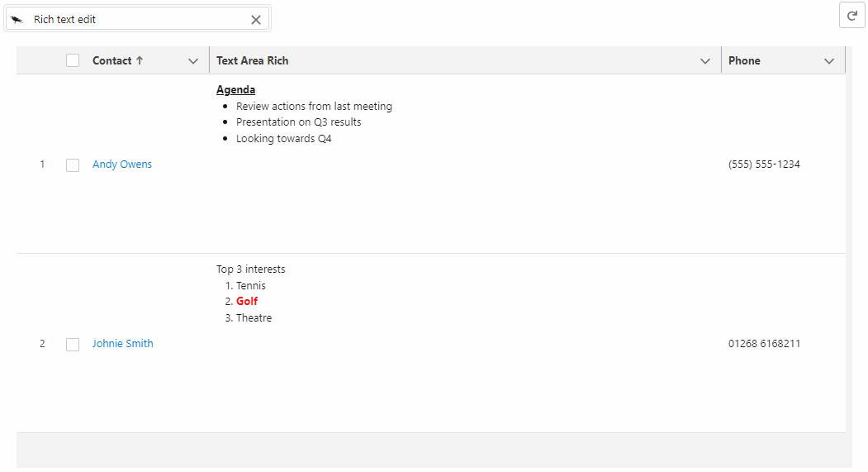The height and width of the screenshot is (472, 868).
Task: Open the Andy Owens contact link
Action: [121, 164]
